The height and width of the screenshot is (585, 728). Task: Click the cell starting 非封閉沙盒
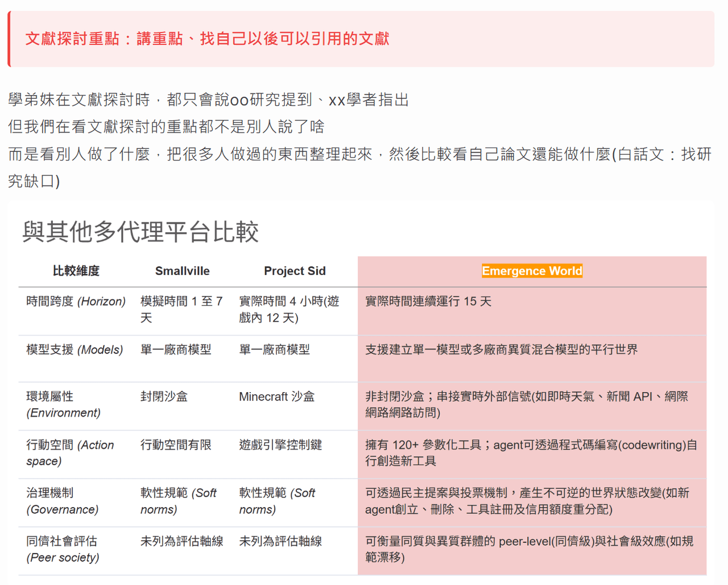click(x=527, y=405)
